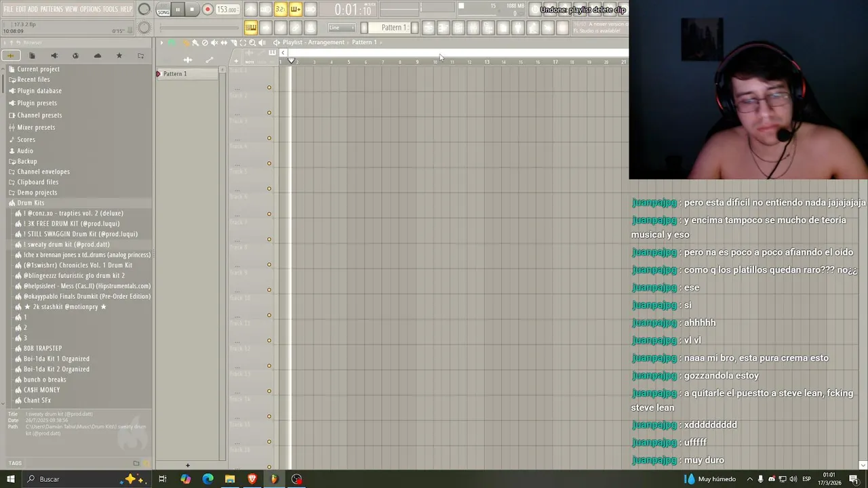Open the FILE menu
The image size is (868, 488).
[x=8, y=9]
